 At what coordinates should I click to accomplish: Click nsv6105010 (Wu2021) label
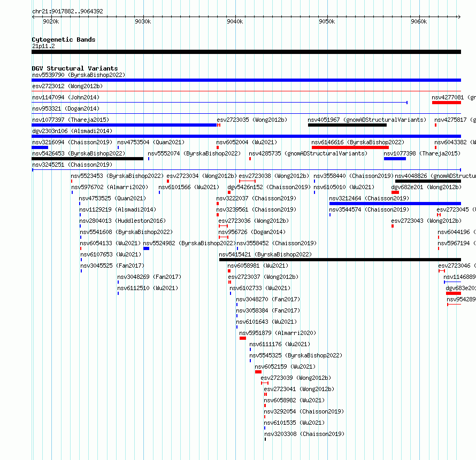(344, 187)
